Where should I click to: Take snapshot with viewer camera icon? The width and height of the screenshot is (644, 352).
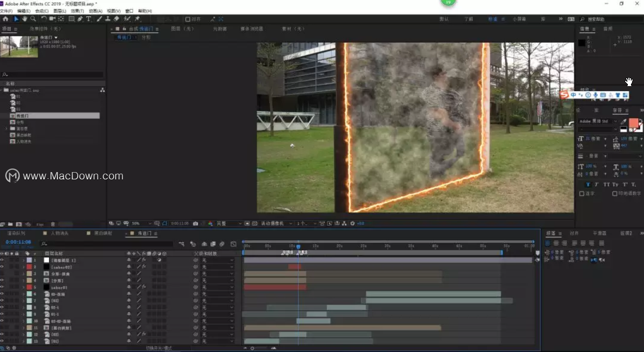(x=195, y=223)
